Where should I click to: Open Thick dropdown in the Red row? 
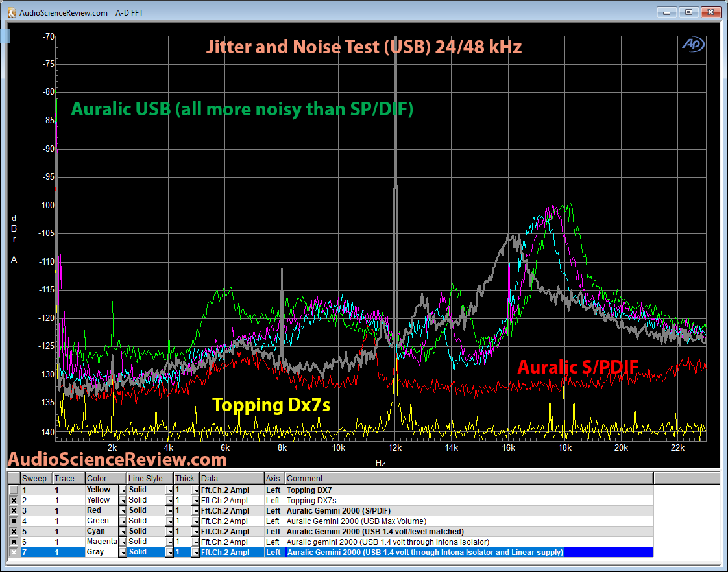tap(195, 511)
